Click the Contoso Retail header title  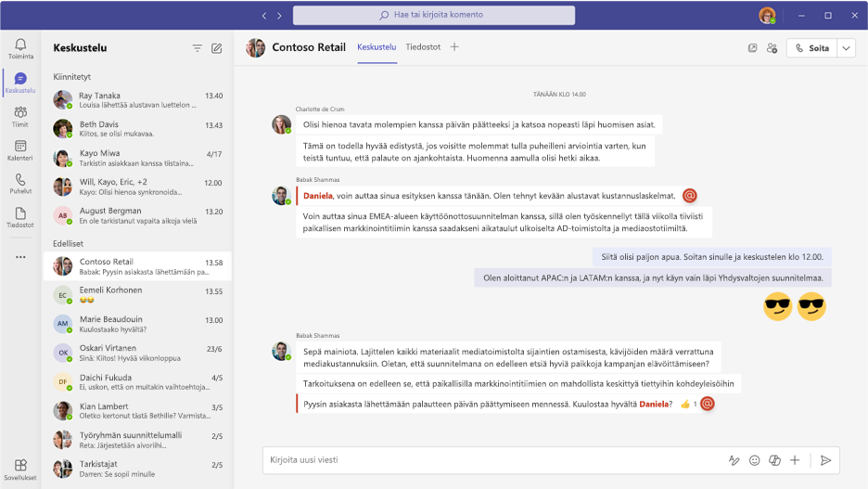tap(309, 47)
